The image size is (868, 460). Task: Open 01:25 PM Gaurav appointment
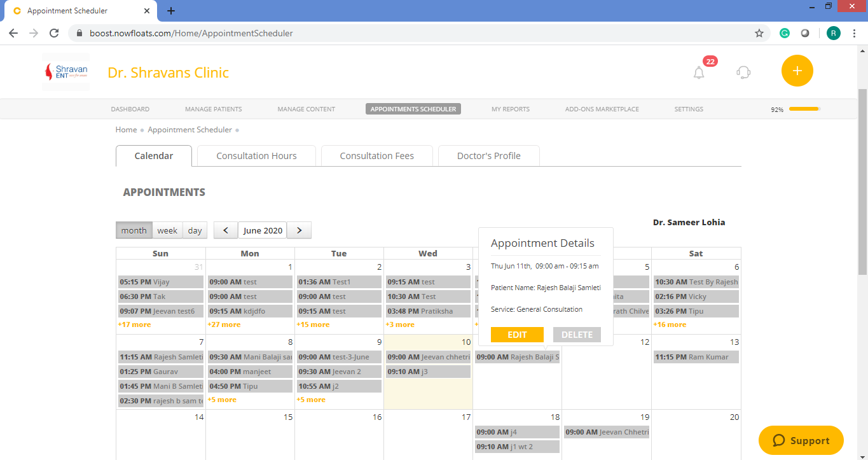[161, 372]
